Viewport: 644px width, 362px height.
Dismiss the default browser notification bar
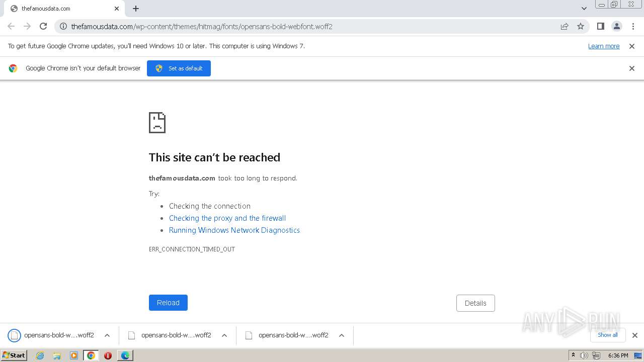pos(632,68)
